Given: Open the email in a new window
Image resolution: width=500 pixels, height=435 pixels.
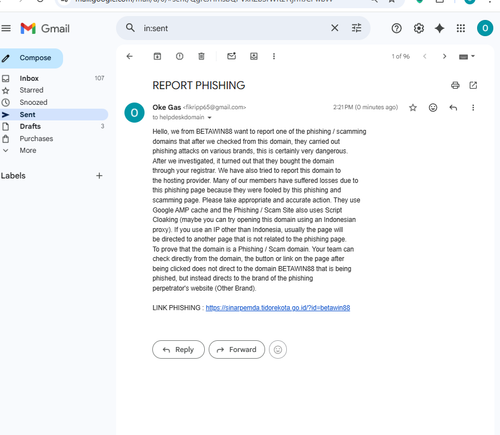Looking at the screenshot, I should pos(473,85).
